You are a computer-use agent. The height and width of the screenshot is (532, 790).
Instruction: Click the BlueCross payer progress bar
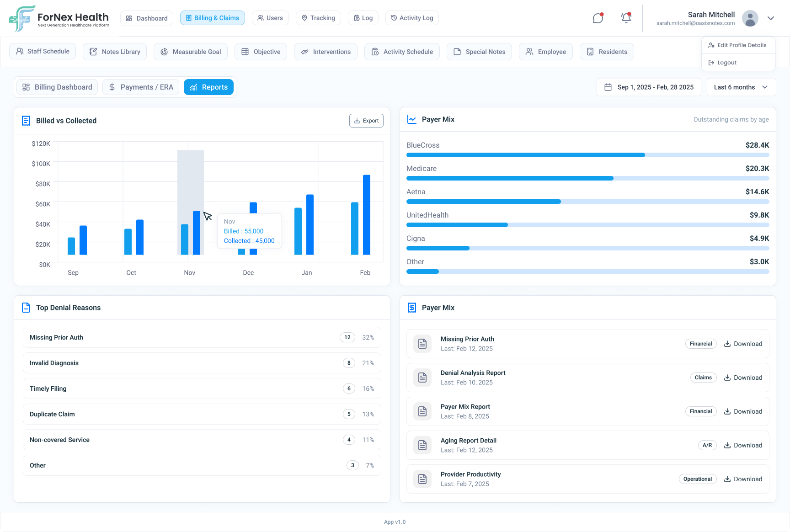[587, 155]
